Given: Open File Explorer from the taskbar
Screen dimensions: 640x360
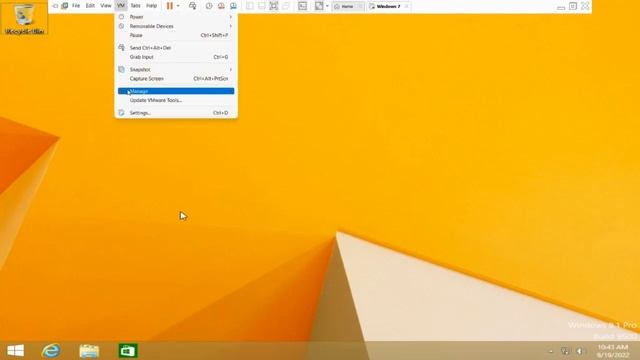Looking at the screenshot, I should (89, 350).
